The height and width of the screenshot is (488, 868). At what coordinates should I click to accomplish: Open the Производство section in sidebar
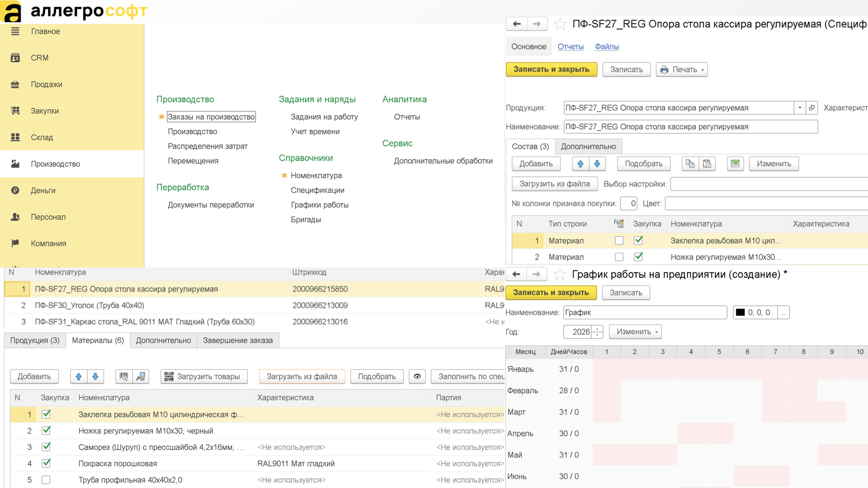55,164
